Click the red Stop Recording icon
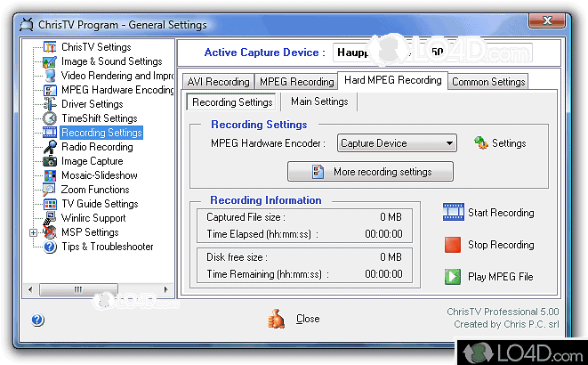Viewport: 588px width, 365px height. coord(453,245)
